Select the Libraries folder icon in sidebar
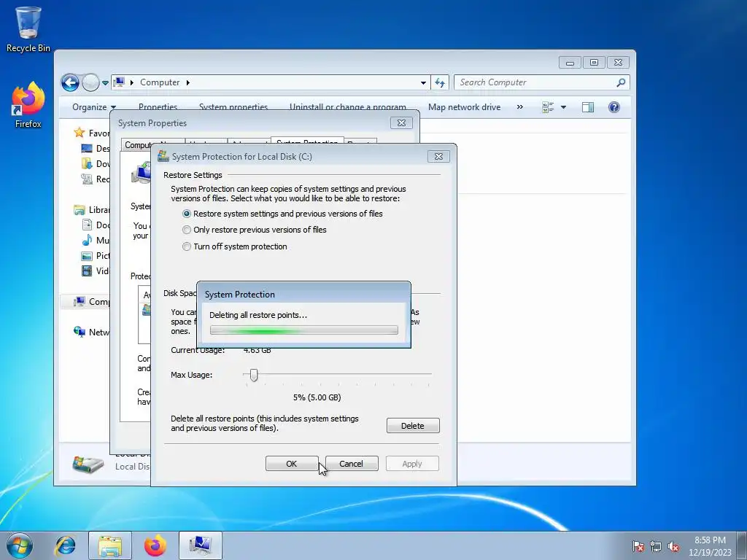747x560 pixels. pos(79,209)
